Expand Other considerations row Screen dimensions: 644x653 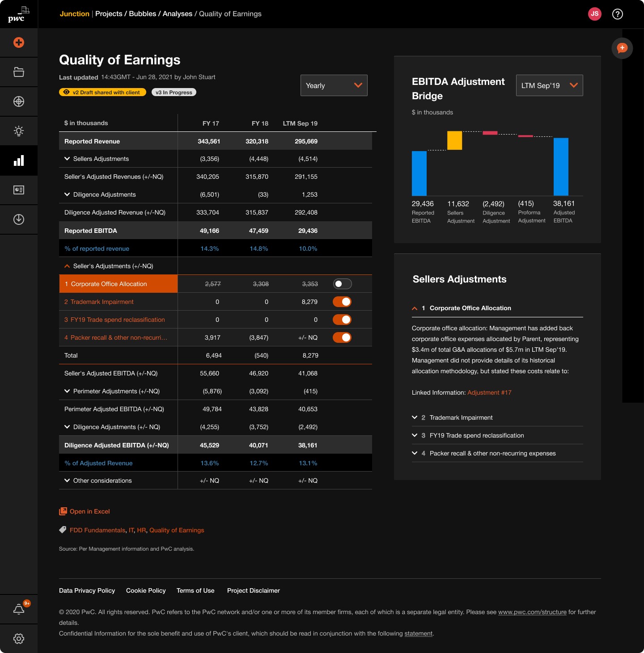point(67,480)
